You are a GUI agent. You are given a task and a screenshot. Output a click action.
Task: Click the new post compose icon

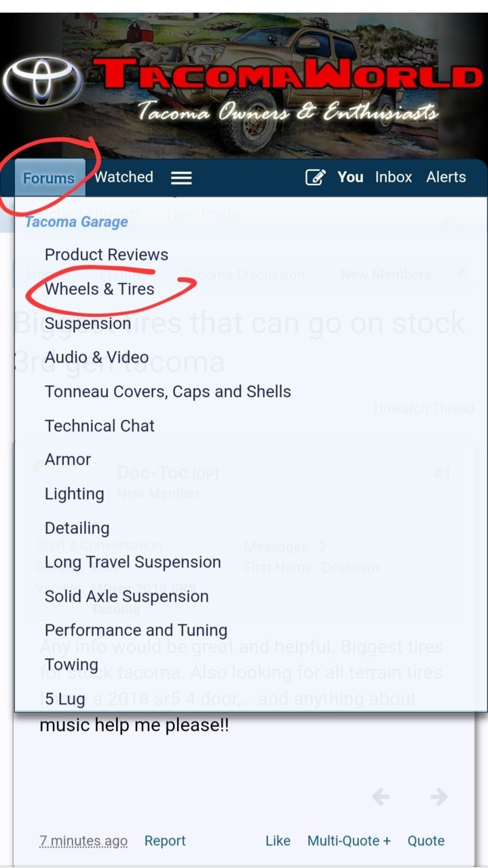(315, 178)
